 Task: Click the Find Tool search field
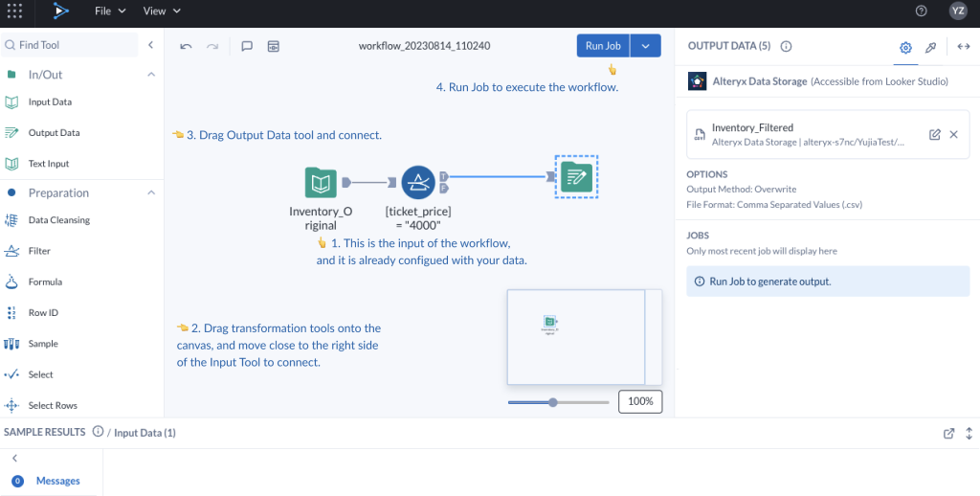[70, 45]
